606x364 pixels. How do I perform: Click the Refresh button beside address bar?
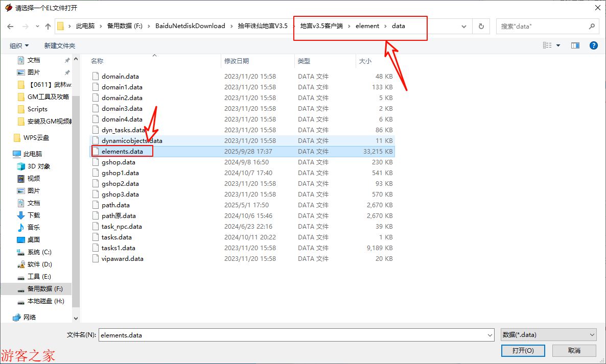click(x=481, y=26)
